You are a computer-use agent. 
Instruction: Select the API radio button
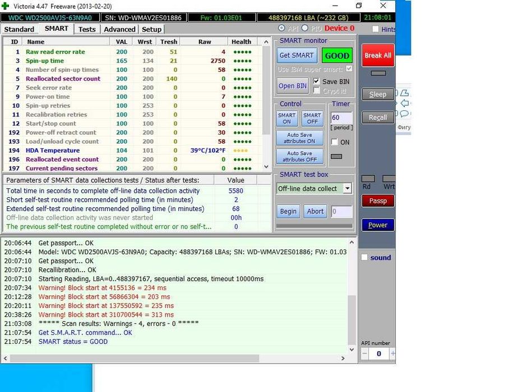281,28
